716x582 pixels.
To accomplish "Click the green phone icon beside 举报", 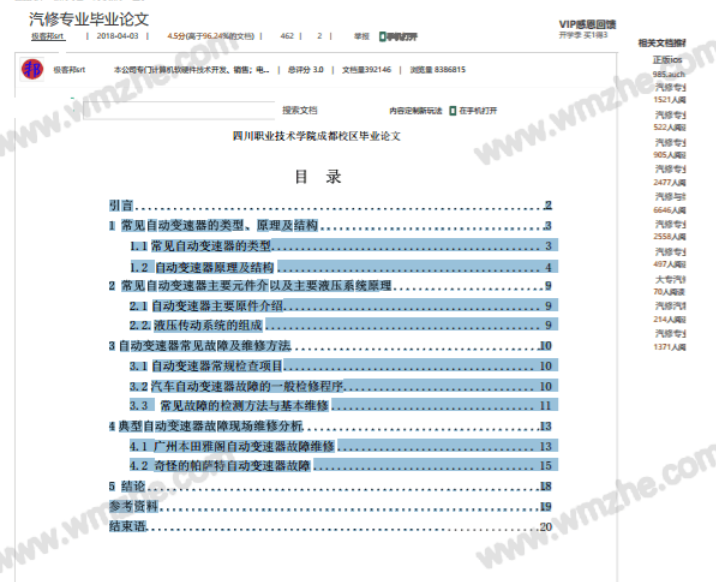I will pyautogui.click(x=383, y=37).
